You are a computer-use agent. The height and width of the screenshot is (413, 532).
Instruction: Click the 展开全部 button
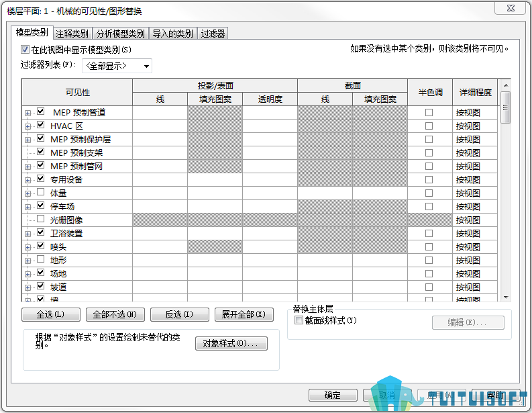244,314
